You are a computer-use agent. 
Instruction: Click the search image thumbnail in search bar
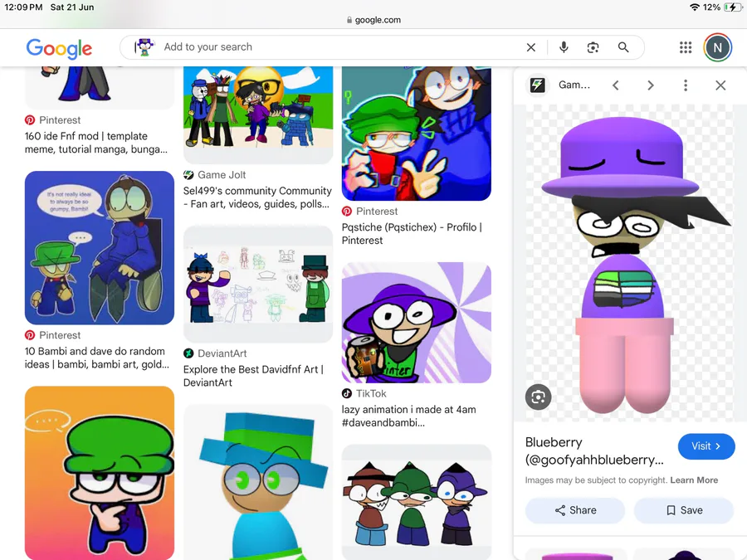[x=144, y=47]
